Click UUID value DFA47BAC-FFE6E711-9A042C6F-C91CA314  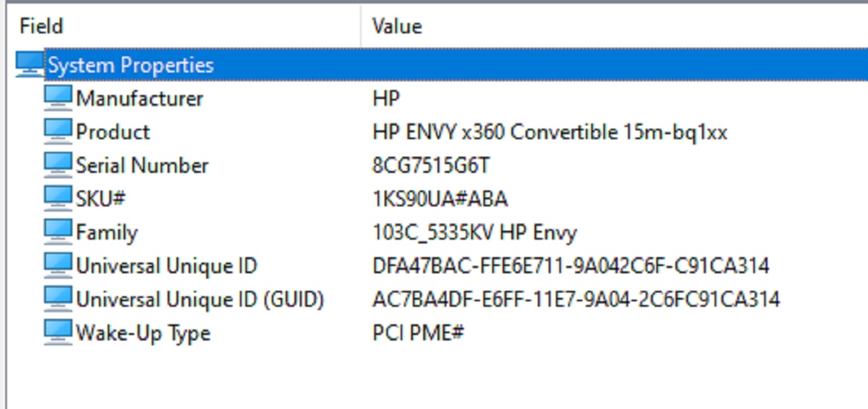[571, 266]
